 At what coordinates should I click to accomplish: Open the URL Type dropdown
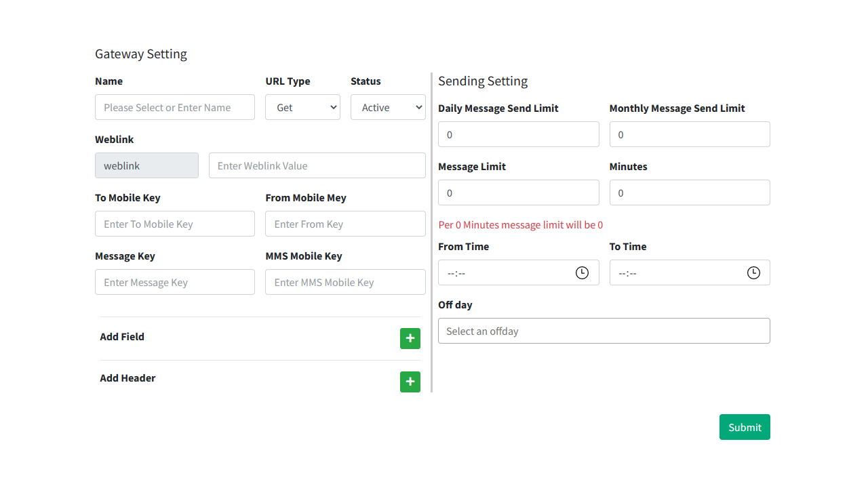[302, 107]
